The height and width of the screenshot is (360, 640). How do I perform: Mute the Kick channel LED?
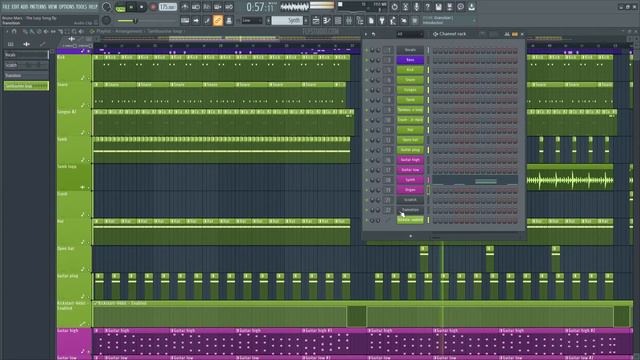(x=367, y=70)
